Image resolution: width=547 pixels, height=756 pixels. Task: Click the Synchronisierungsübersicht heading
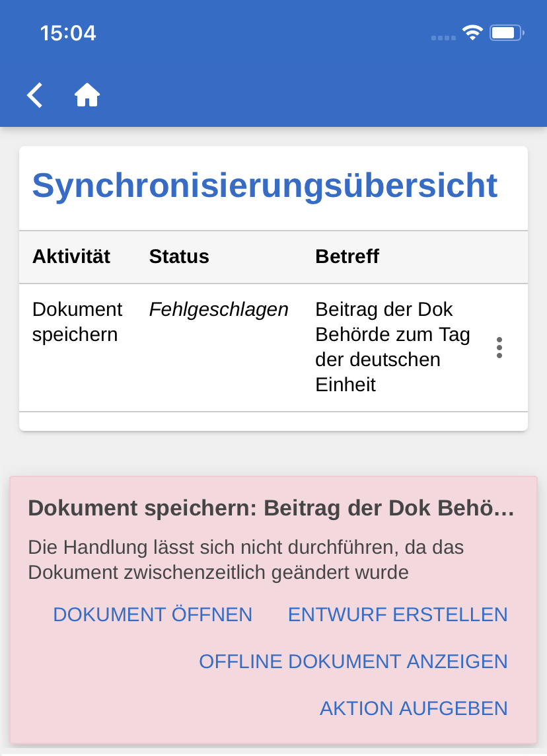coord(264,185)
